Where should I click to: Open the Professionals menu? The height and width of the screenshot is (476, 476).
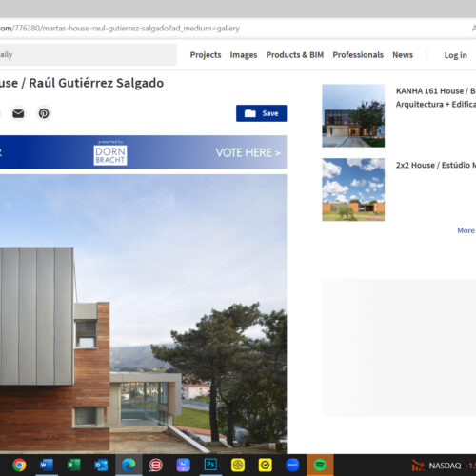pyautogui.click(x=358, y=55)
